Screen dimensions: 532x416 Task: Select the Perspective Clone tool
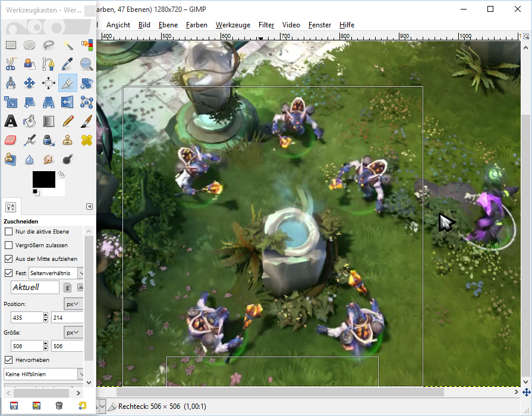[x=11, y=159]
